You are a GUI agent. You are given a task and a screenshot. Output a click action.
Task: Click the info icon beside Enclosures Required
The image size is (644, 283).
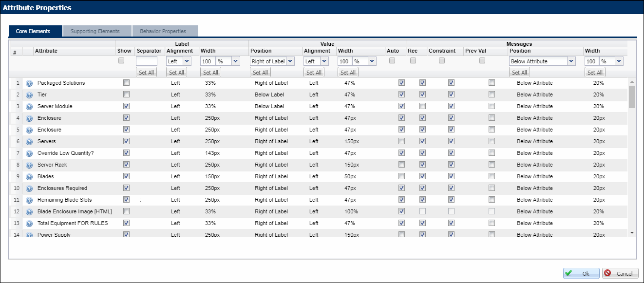coord(29,188)
